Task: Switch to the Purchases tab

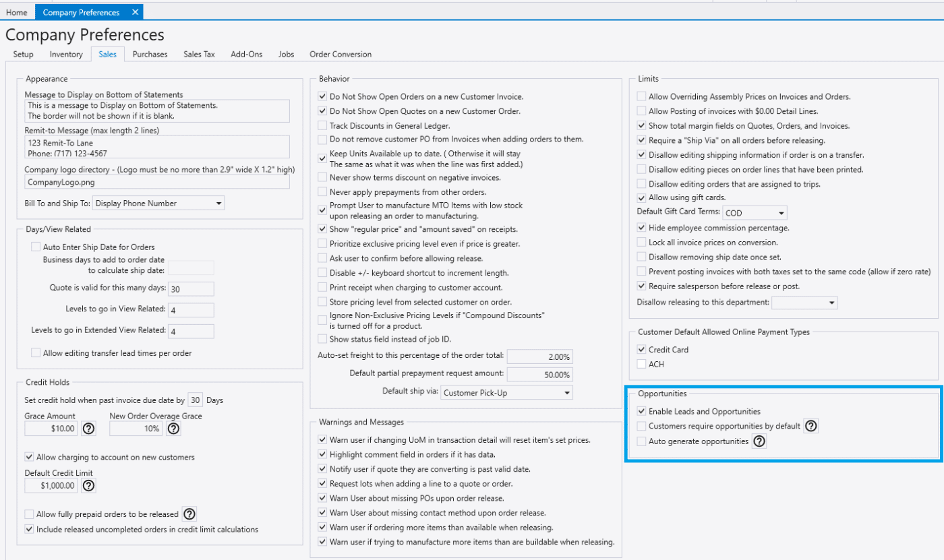Action: point(149,54)
